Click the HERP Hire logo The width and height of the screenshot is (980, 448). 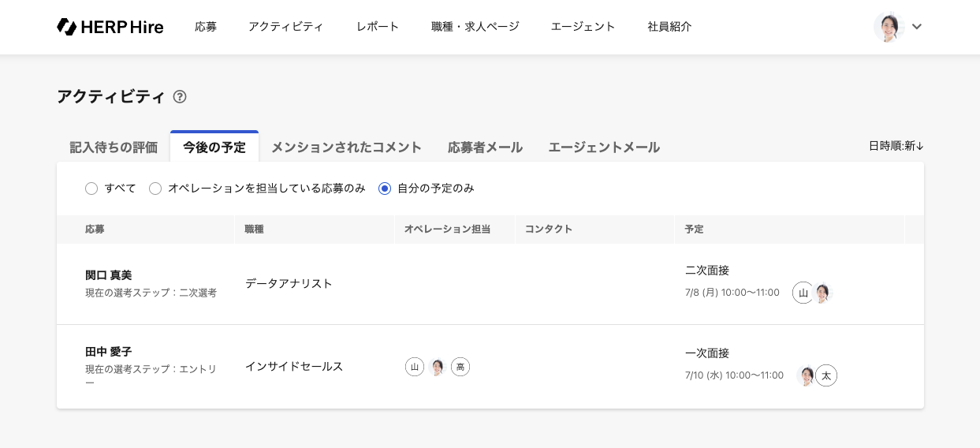110,27
